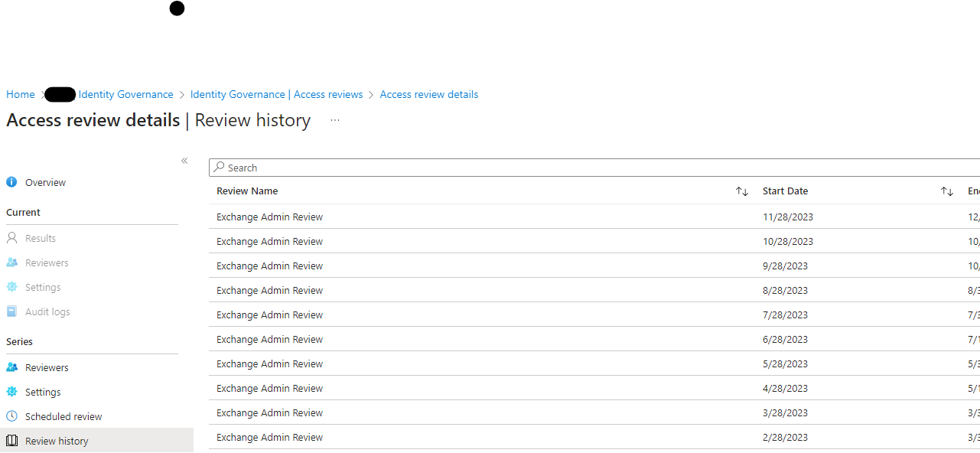Screen dimensions: 980x453
Task: Open Settings under the Series section
Action: 43,392
